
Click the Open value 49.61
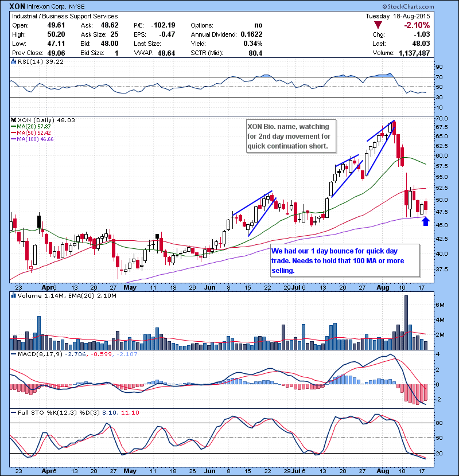[x=56, y=25]
